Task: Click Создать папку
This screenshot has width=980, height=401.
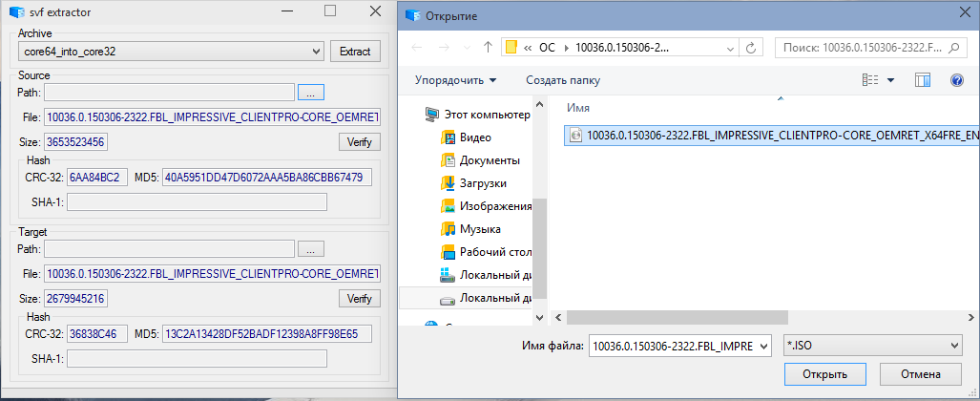Action: point(563,80)
